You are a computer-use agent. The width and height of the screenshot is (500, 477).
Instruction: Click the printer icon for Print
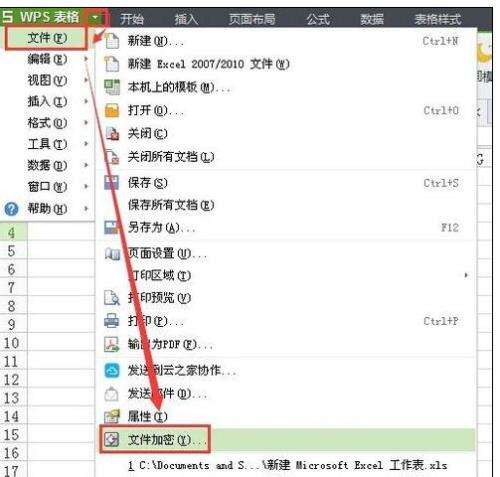coord(111,321)
